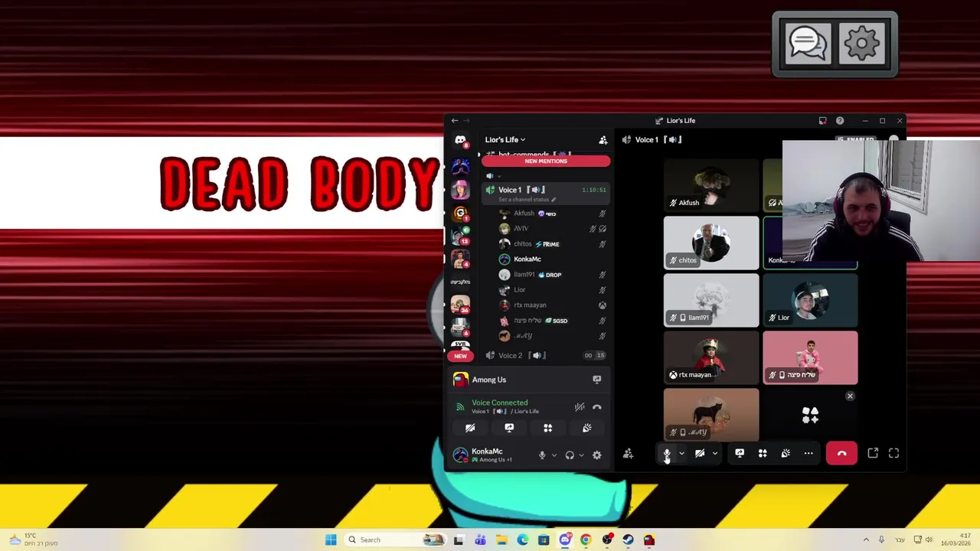Viewport: 980px width, 551px height.
Task: Click the red NEW servers pill
Action: (x=460, y=356)
